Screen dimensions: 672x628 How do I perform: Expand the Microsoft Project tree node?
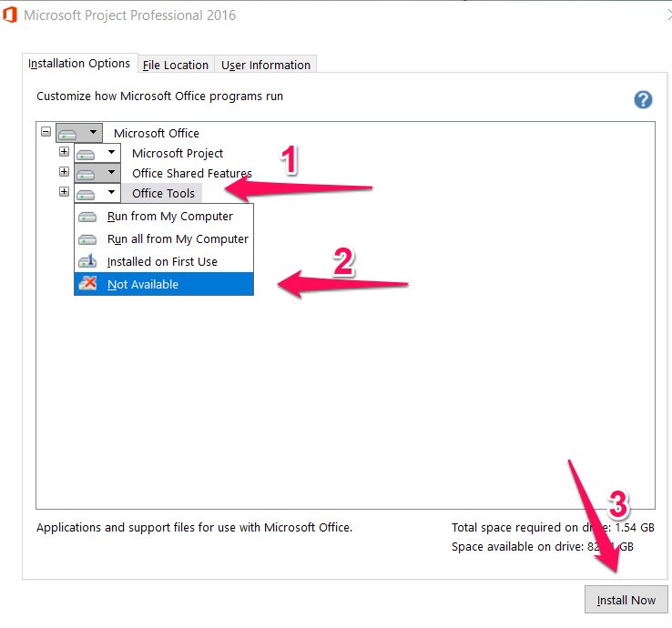[64, 153]
